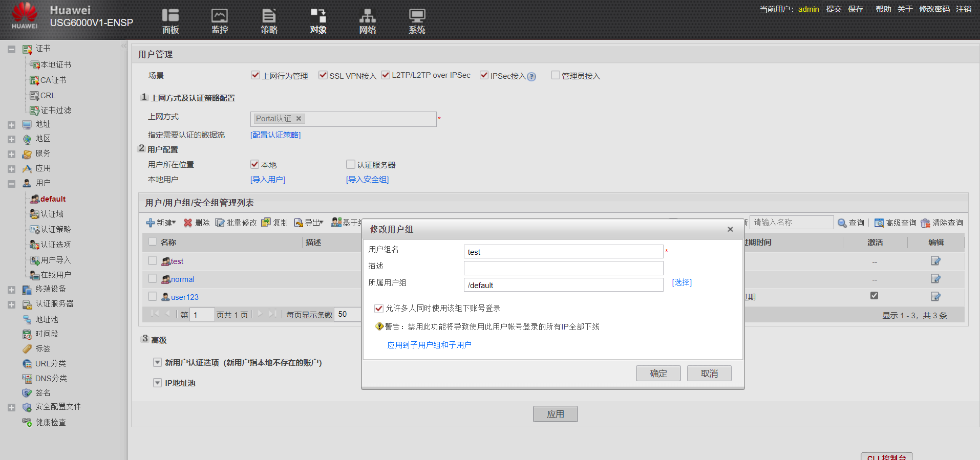
Task: Open 时间段 icon in sidebar
Action: (x=27, y=334)
